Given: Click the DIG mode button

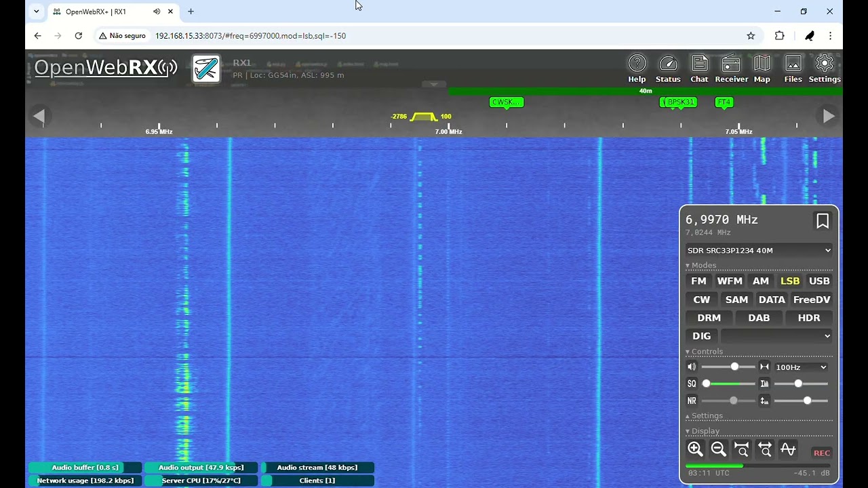Looking at the screenshot, I should [x=702, y=336].
